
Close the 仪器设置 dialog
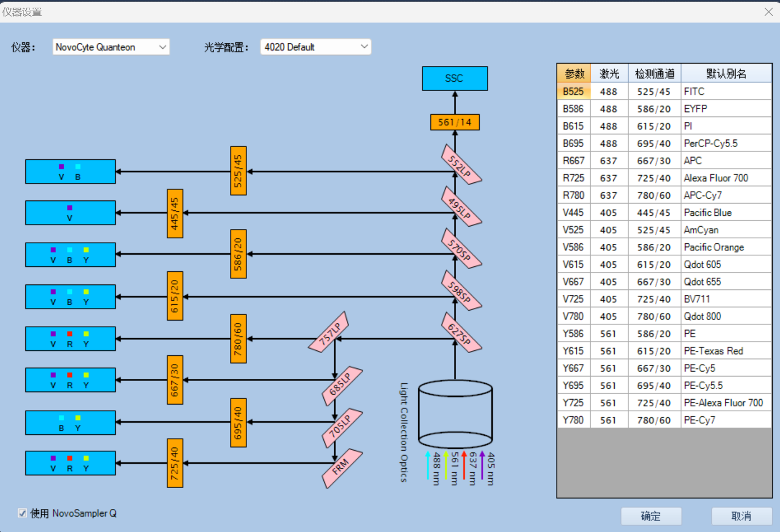768,12
